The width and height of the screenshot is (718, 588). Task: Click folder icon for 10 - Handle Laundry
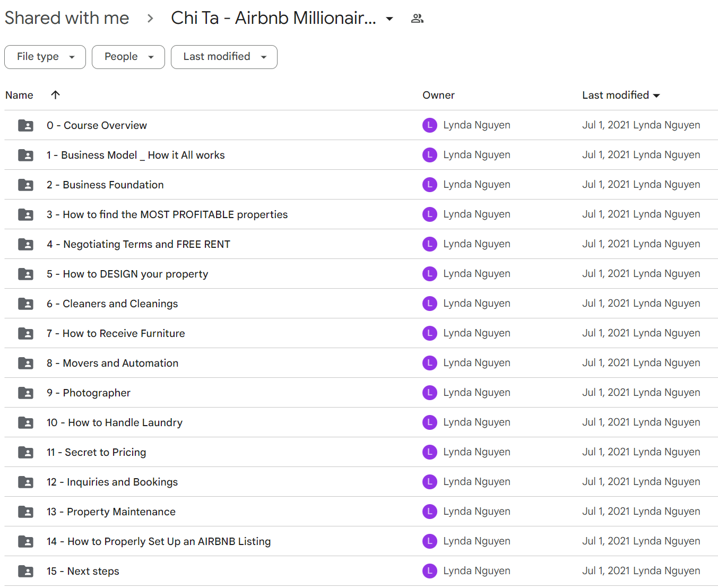[25, 422]
